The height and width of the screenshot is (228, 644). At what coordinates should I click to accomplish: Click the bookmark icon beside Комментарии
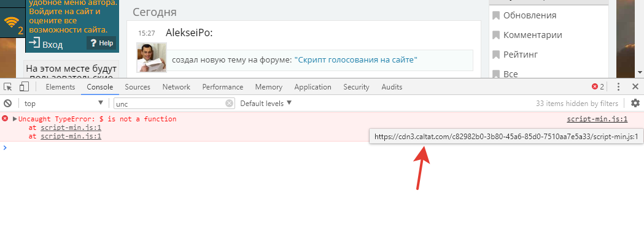(x=495, y=35)
